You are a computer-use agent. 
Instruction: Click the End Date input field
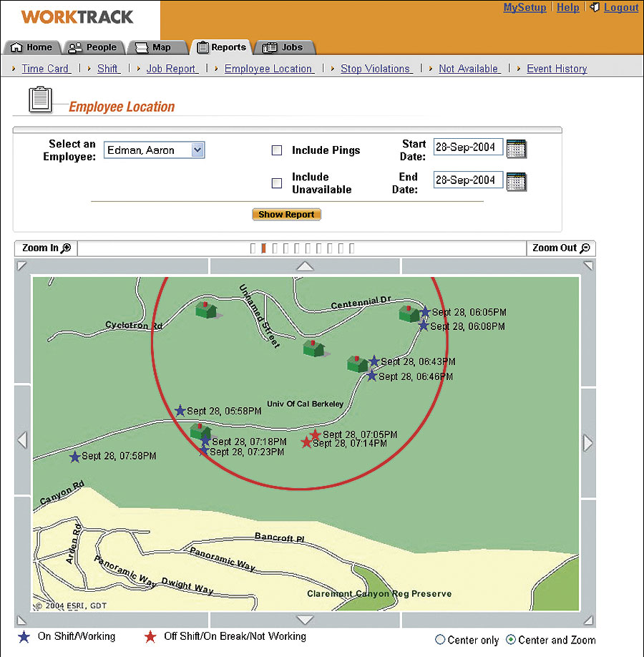click(468, 180)
